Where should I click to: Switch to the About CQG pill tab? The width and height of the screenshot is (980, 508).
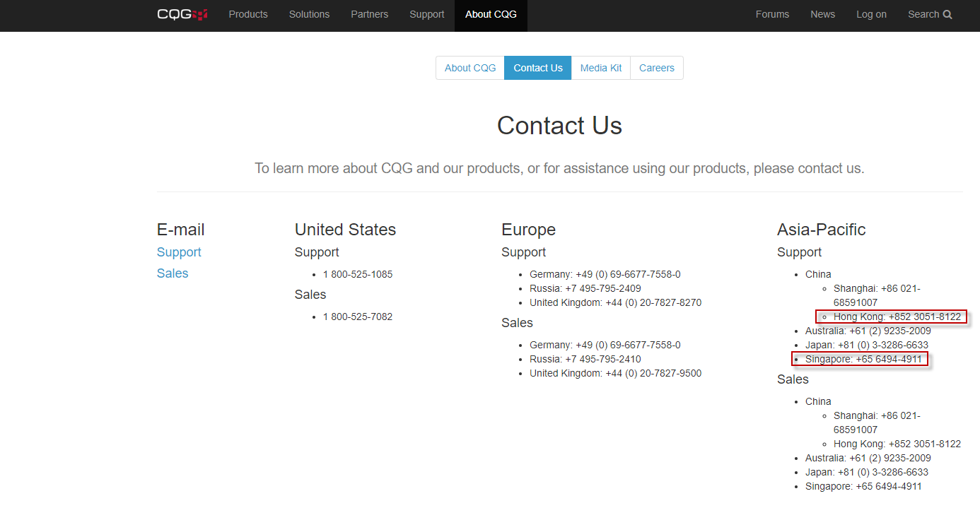[470, 68]
